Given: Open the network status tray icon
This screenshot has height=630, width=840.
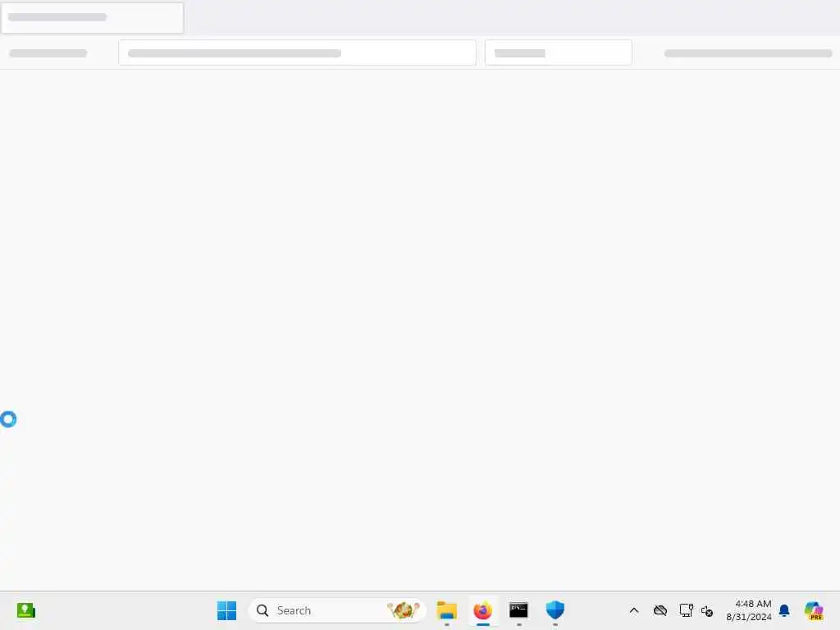Looking at the screenshot, I should click(x=686, y=610).
